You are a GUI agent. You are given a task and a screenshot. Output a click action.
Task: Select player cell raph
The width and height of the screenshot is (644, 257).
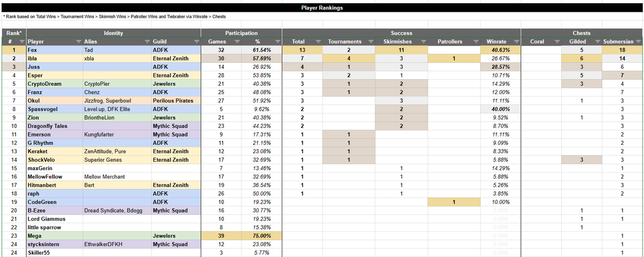click(54, 194)
